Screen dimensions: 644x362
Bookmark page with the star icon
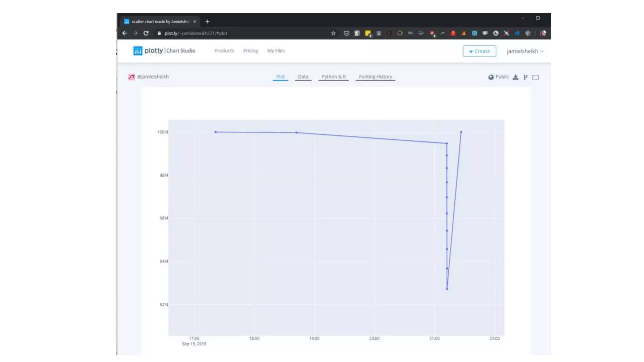(x=333, y=33)
